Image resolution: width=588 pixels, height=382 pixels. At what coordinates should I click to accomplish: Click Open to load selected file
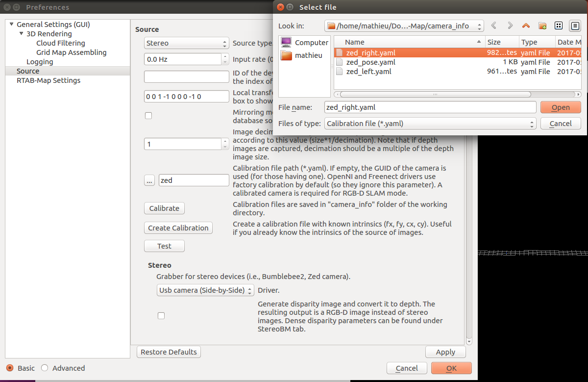point(561,107)
